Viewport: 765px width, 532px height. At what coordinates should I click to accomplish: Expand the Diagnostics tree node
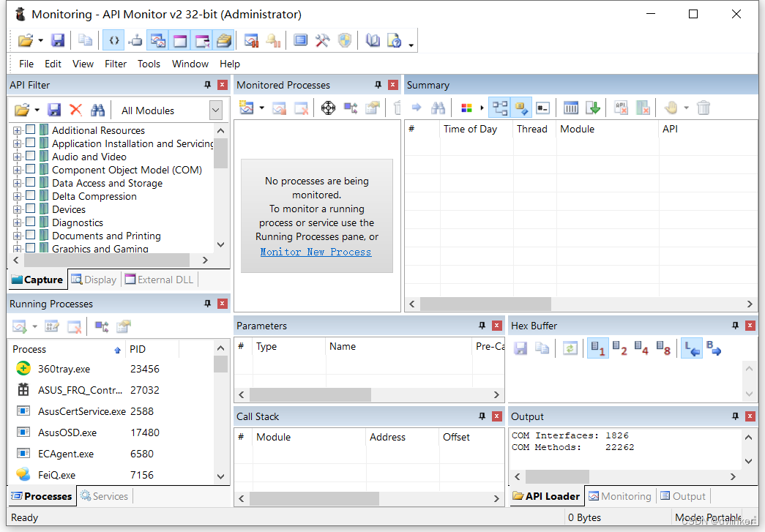(17, 223)
